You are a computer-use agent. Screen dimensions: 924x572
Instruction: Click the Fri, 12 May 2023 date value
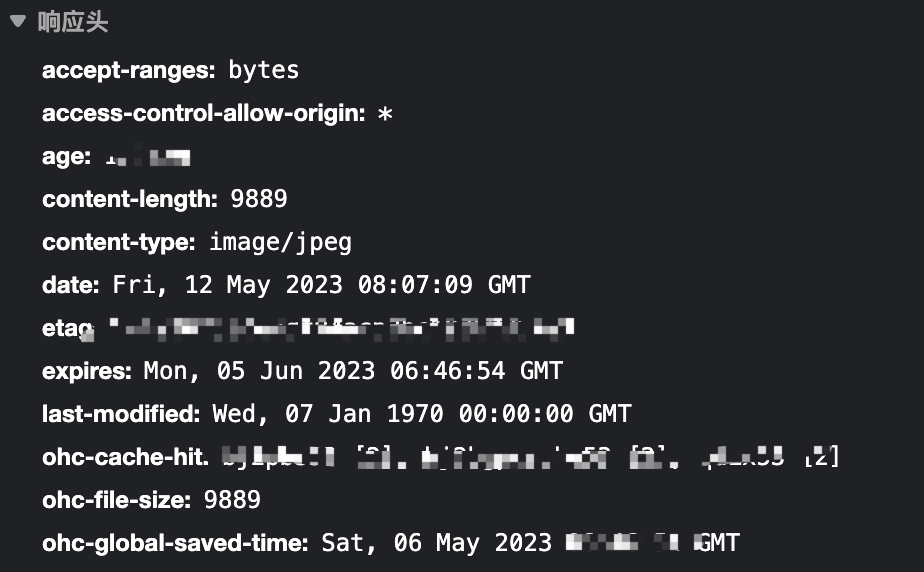(x=320, y=285)
